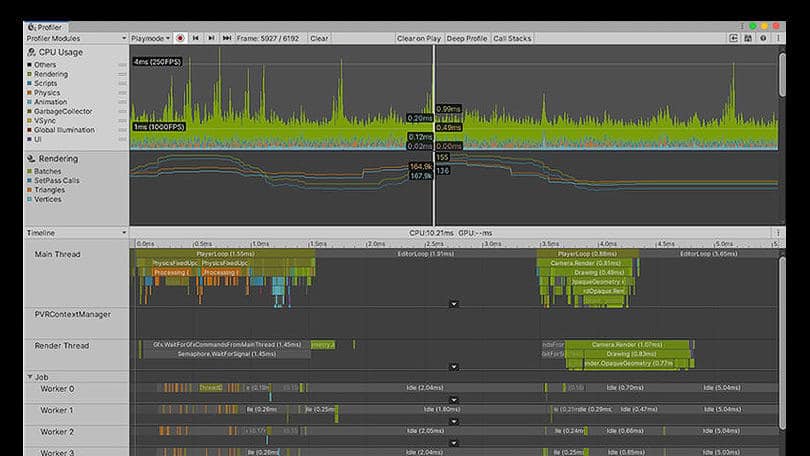
Task: Expand the Worker 0 row arrow
Action: [454, 400]
